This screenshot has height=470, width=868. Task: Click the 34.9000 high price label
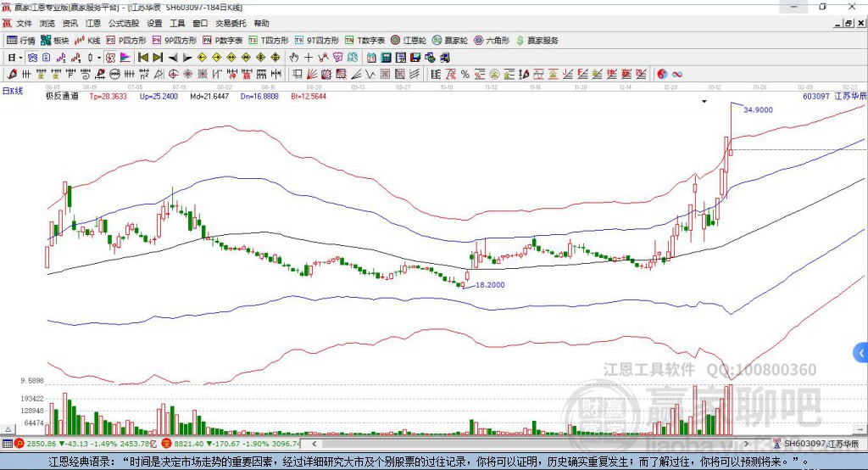[758, 109]
